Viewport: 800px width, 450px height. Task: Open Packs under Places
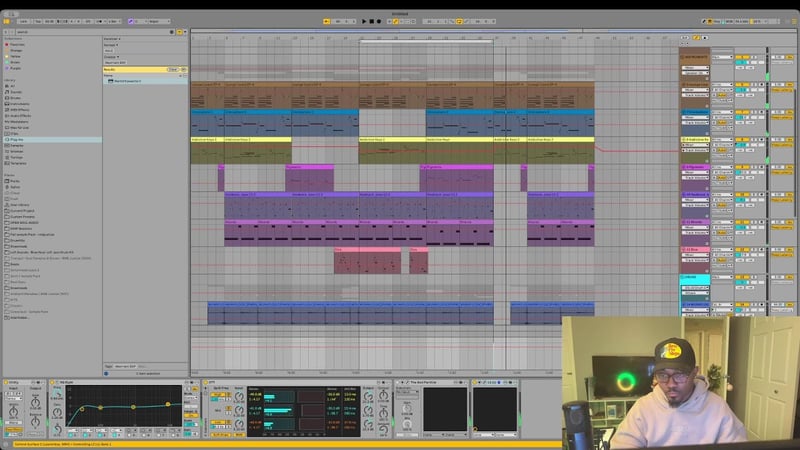pos(14,181)
